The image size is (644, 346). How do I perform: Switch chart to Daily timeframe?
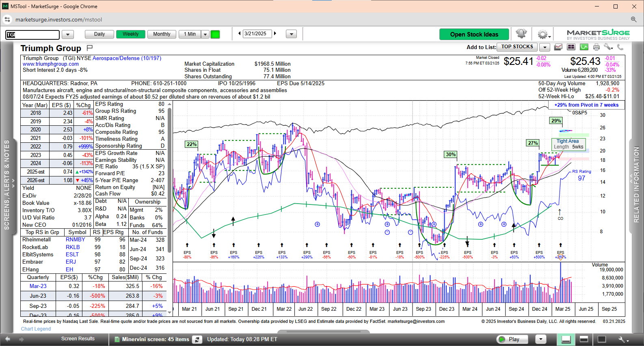pos(99,34)
